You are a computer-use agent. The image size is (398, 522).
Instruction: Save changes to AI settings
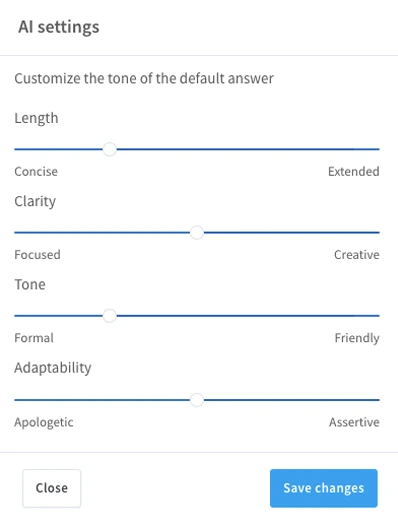click(324, 488)
